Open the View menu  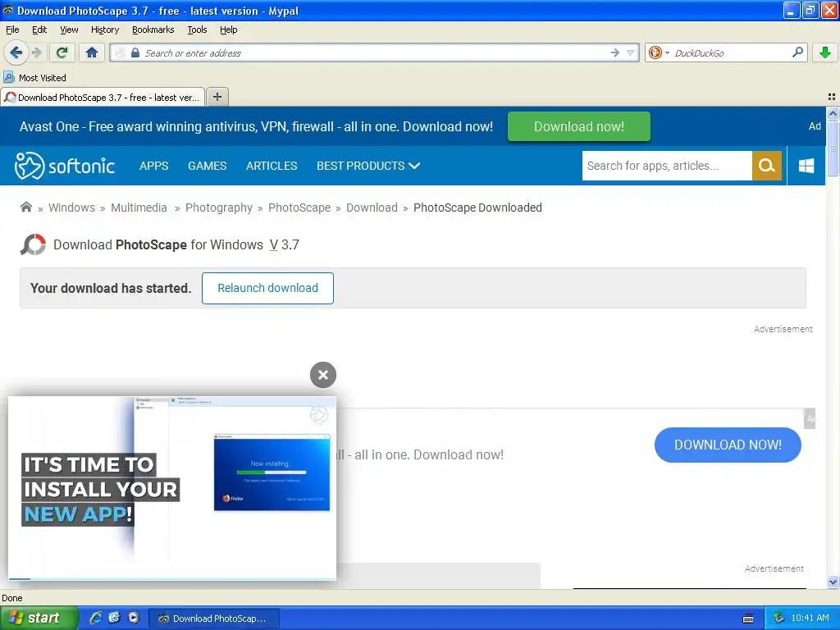69,30
